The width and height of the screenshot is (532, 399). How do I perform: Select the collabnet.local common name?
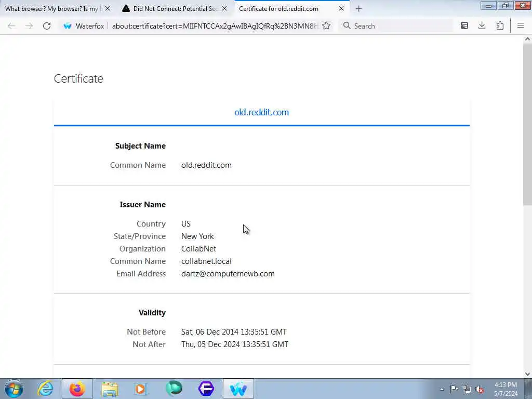pyautogui.click(x=206, y=261)
